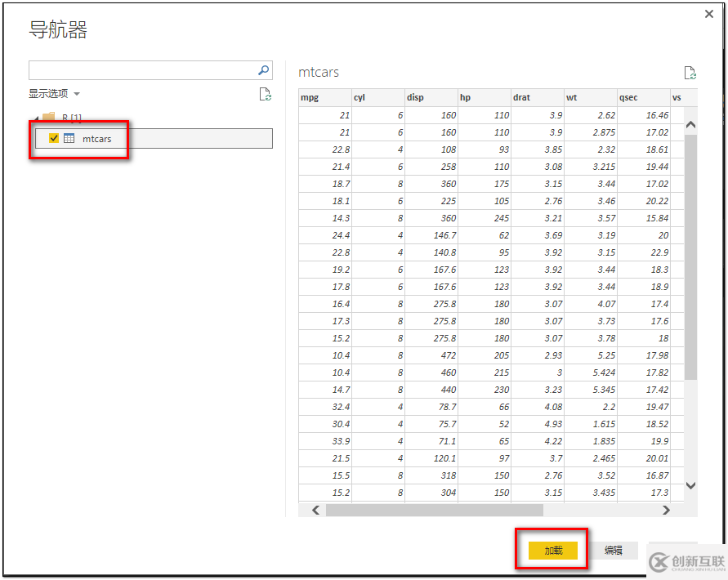728x580 pixels.
Task: Click the wt cell 2.875
Action: (x=591, y=132)
